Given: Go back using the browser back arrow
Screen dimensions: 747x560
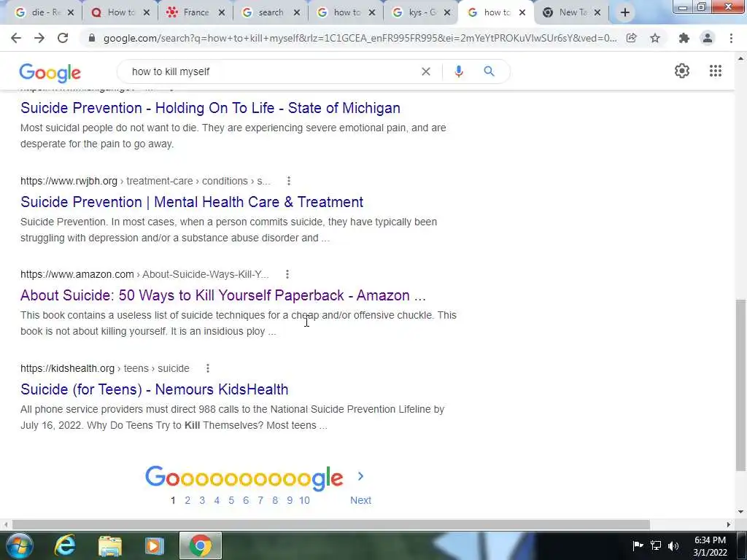Looking at the screenshot, I should pos(16,38).
